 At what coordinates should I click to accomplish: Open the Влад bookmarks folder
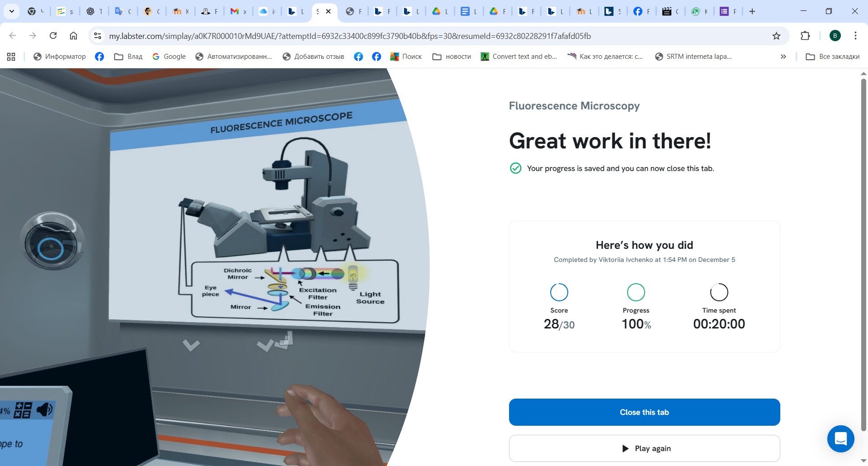pos(128,57)
